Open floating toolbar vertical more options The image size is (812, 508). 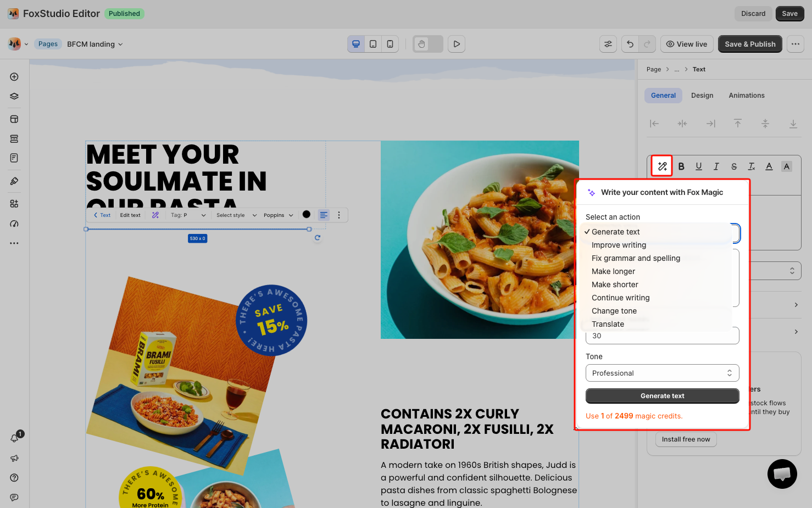pyautogui.click(x=339, y=215)
